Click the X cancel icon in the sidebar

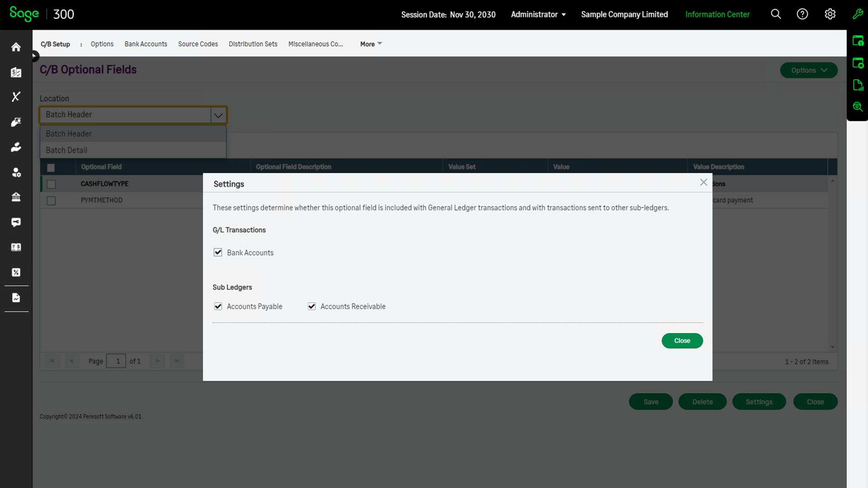(x=16, y=97)
